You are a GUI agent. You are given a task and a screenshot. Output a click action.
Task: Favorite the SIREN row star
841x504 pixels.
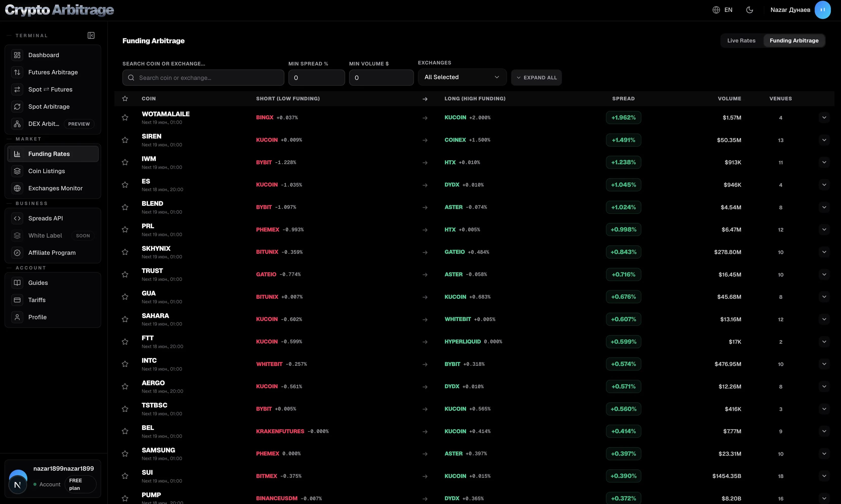(125, 140)
